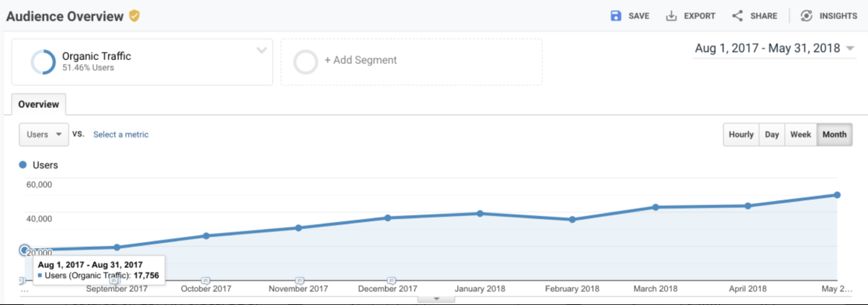This screenshot has width=868, height=305.
Task: Click the Select a metric link
Action: [121, 135]
